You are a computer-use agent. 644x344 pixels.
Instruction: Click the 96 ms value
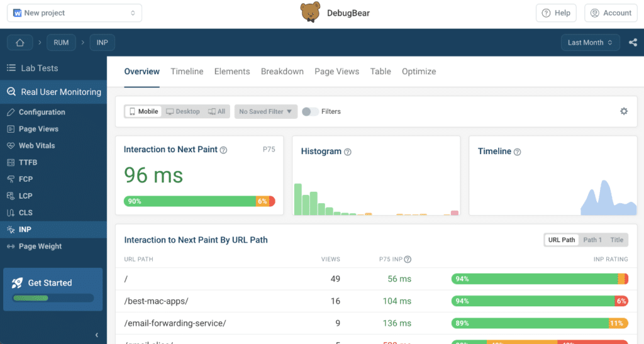coord(153,175)
